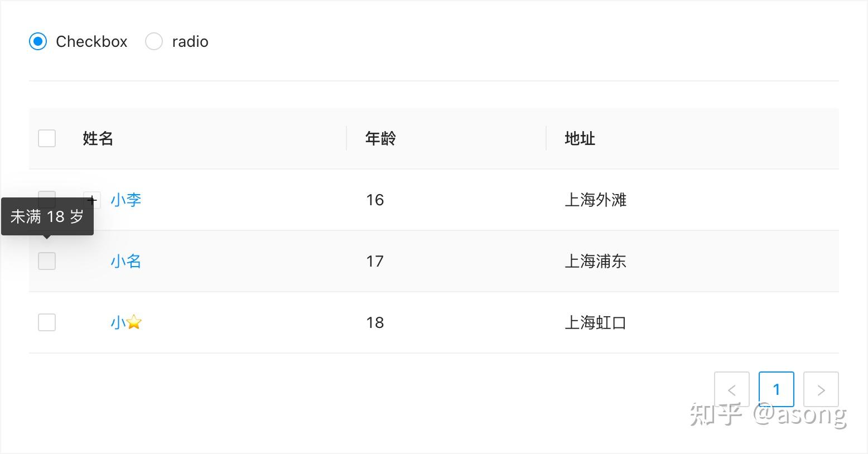Go to next page arrow
Image resolution: width=868 pixels, height=454 pixels.
(x=821, y=389)
